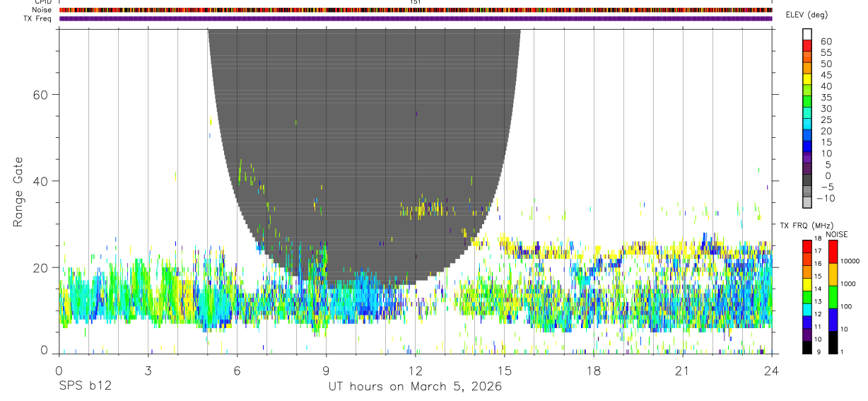Select the 'NOISE' legend title above the noise colorbar
This screenshot has height=401, width=868.
point(836,234)
